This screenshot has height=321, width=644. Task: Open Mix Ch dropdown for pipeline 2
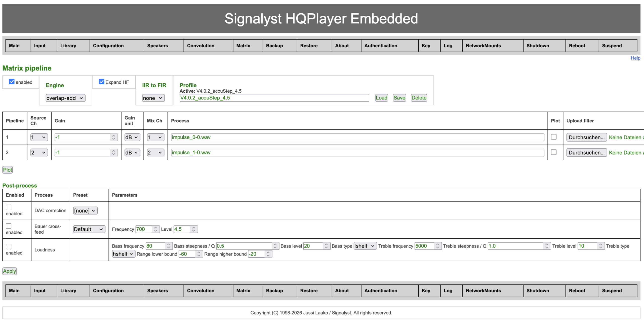tap(155, 153)
